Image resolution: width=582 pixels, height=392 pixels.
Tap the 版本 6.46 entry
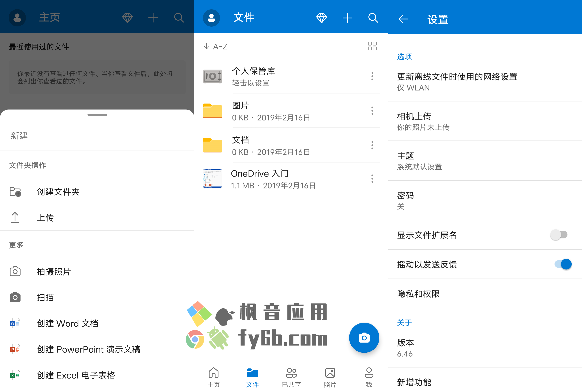(x=485, y=348)
